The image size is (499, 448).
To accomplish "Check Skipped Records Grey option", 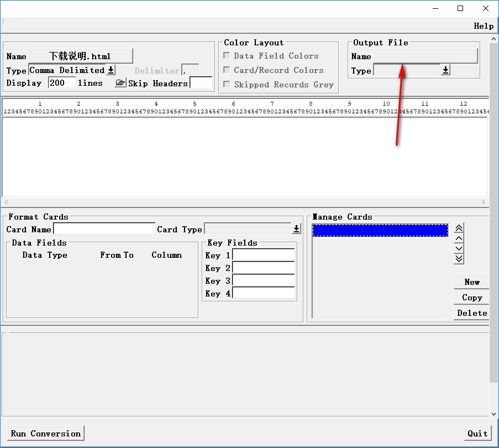I will pos(227,85).
